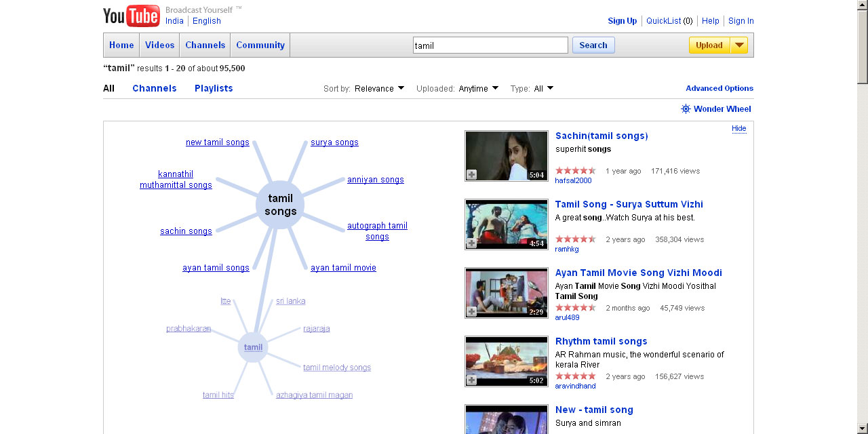Open Tamil Song - Surya Suttum Vizhi title
The height and width of the screenshot is (434, 868).
(629, 204)
